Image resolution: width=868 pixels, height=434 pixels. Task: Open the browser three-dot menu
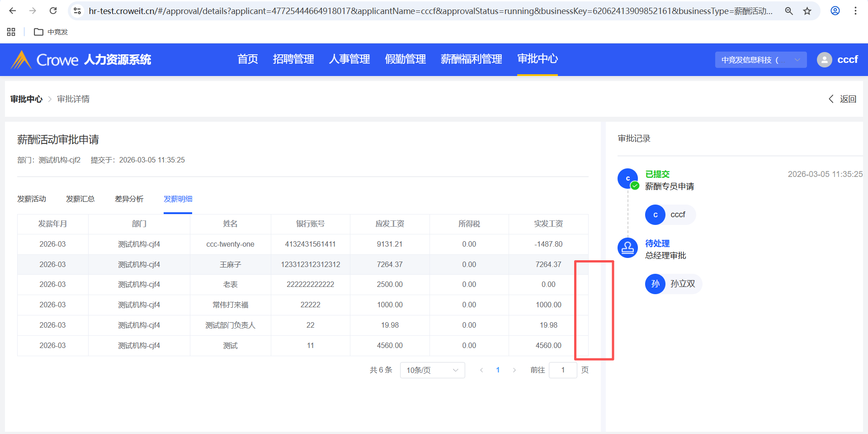click(855, 11)
